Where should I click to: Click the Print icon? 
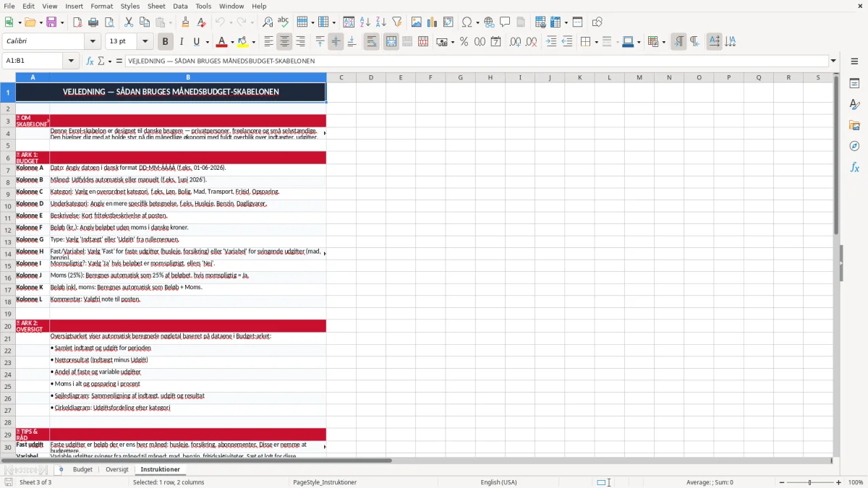pyautogui.click(x=93, y=22)
